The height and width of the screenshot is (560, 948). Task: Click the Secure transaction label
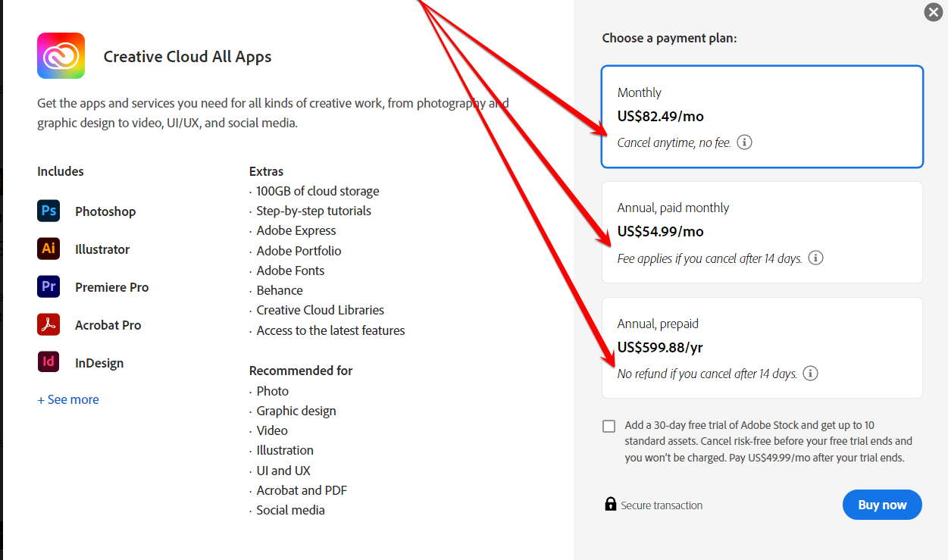(661, 505)
